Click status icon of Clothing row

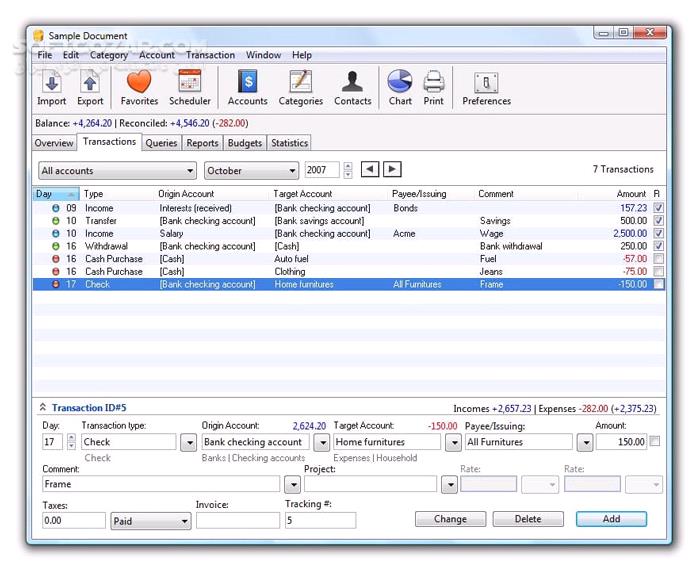[x=56, y=271]
